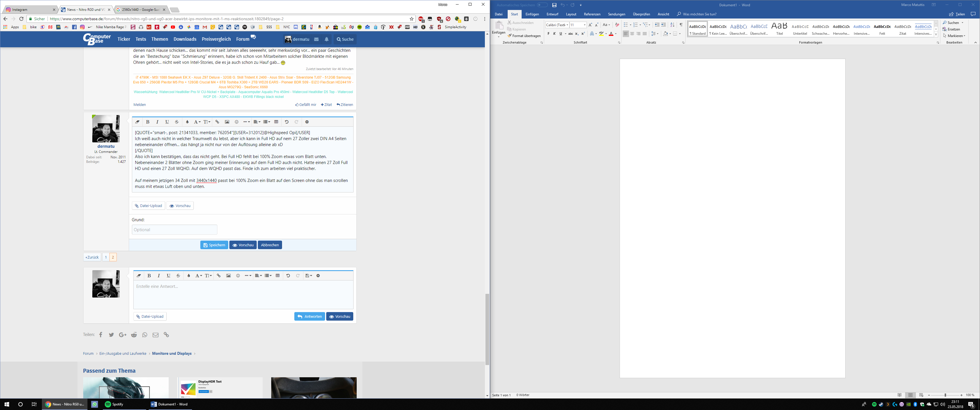980x410 pixels.
Task: Toggle bold (F) formatting in Word ribbon
Action: [548, 34]
